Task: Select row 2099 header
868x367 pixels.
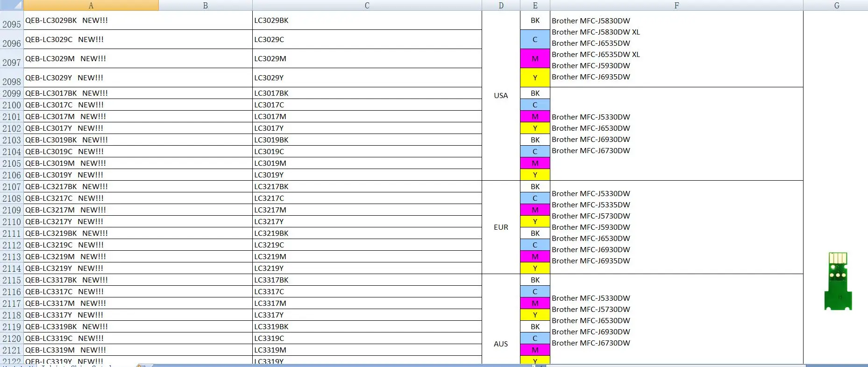Action: coord(12,93)
